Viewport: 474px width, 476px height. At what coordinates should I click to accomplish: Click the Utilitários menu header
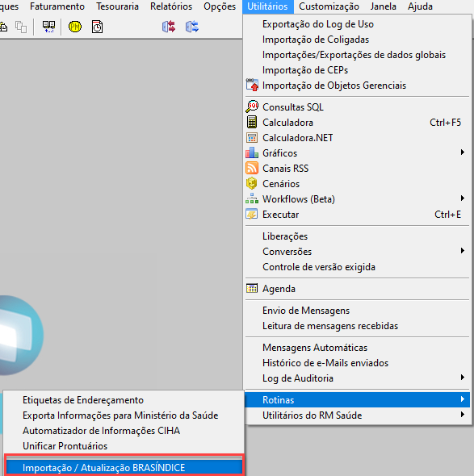[x=268, y=6]
